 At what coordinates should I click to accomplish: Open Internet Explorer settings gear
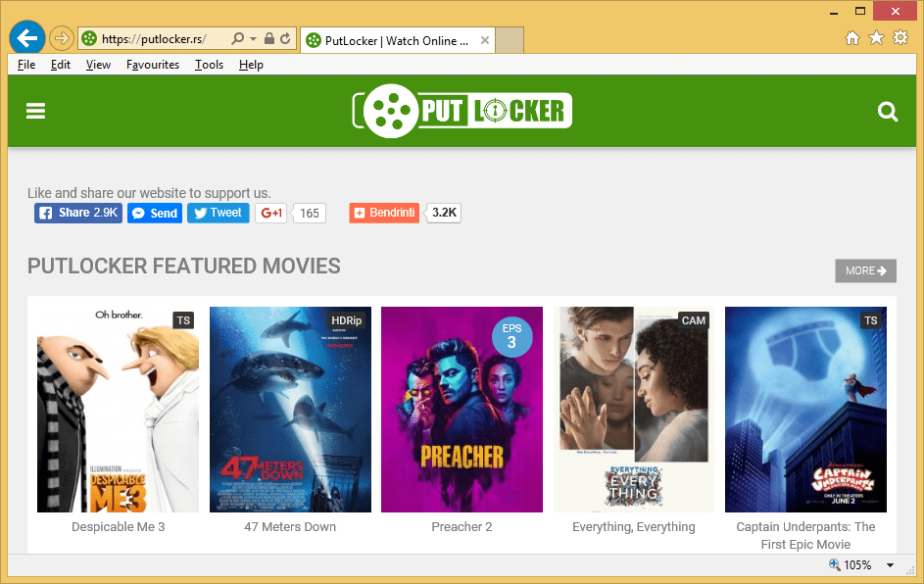(x=900, y=36)
